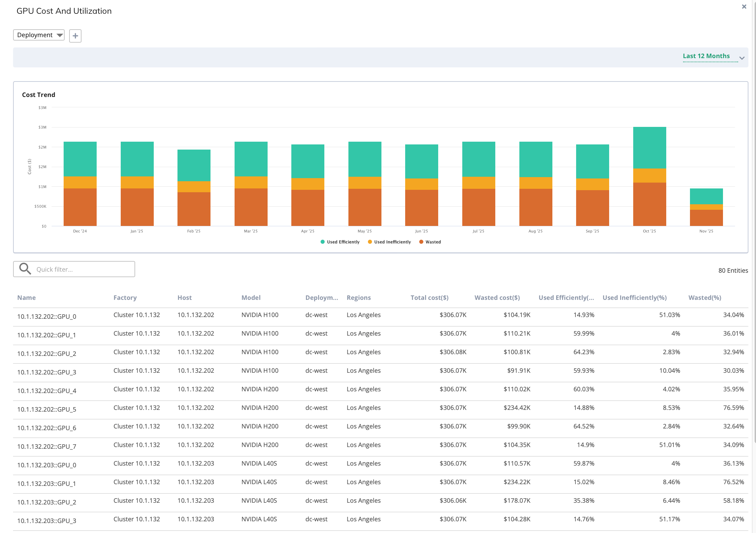Click the Wasted legend orange-red dot
The width and height of the screenshot is (756, 533).
click(x=421, y=242)
